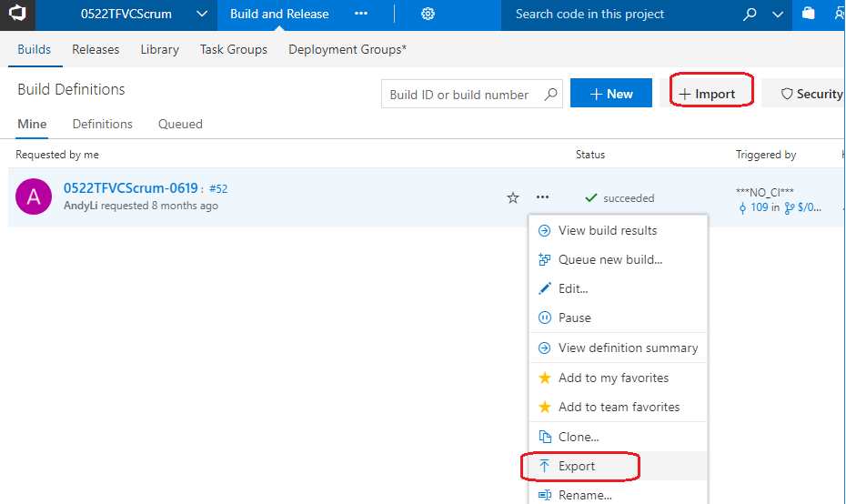Open the Definitions tab
Screen dimensions: 846x504
pos(103,124)
